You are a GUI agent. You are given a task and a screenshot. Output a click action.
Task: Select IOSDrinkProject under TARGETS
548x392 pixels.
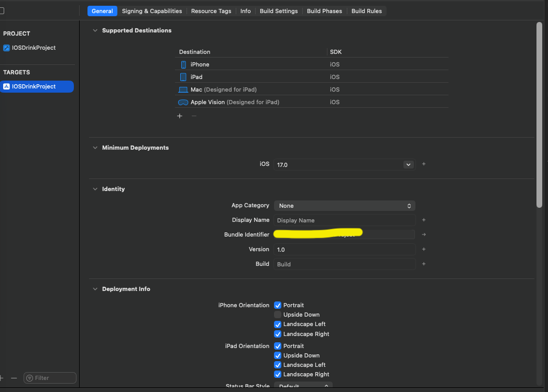coord(37,86)
